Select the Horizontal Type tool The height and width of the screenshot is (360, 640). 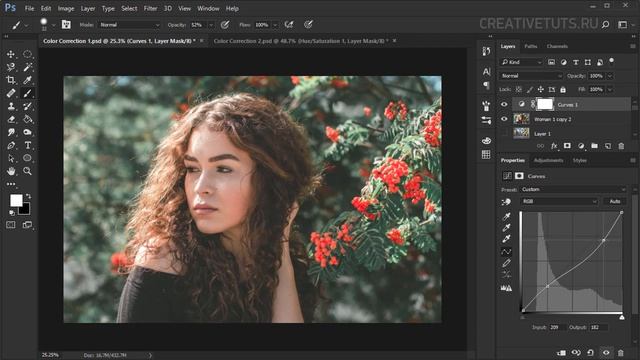pos(27,145)
